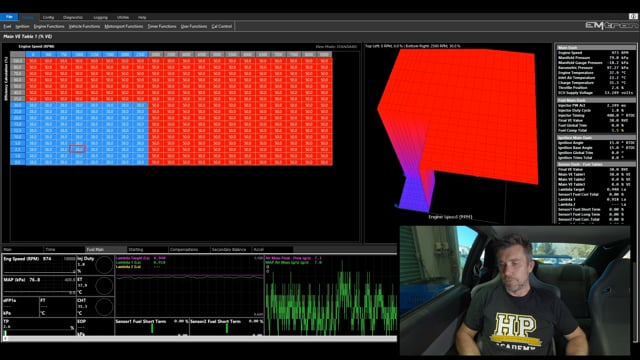The width and height of the screenshot is (640, 360).
Task: Open User Functions menu
Action: pyautogui.click(x=194, y=26)
